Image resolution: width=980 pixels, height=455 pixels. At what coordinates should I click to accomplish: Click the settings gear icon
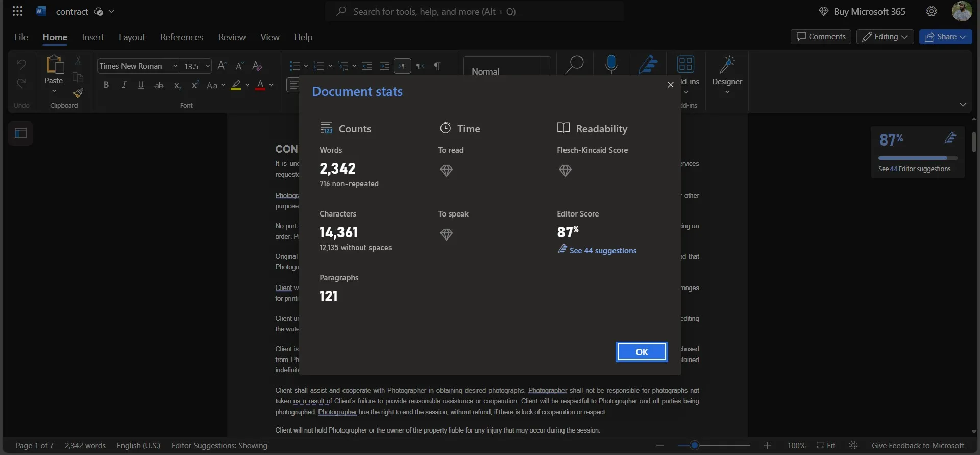(932, 11)
